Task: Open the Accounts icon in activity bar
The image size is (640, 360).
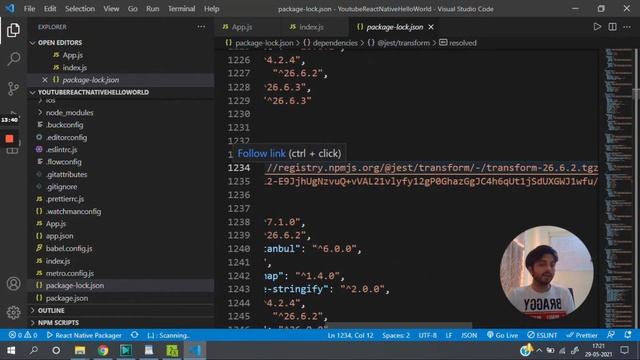Action: point(13,284)
